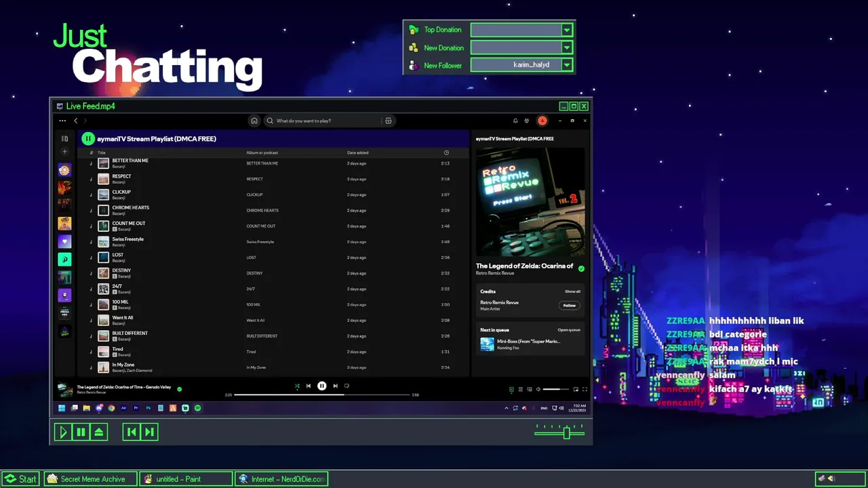Sort by Date added column
This screenshot has height=488, width=868.
[x=358, y=152]
